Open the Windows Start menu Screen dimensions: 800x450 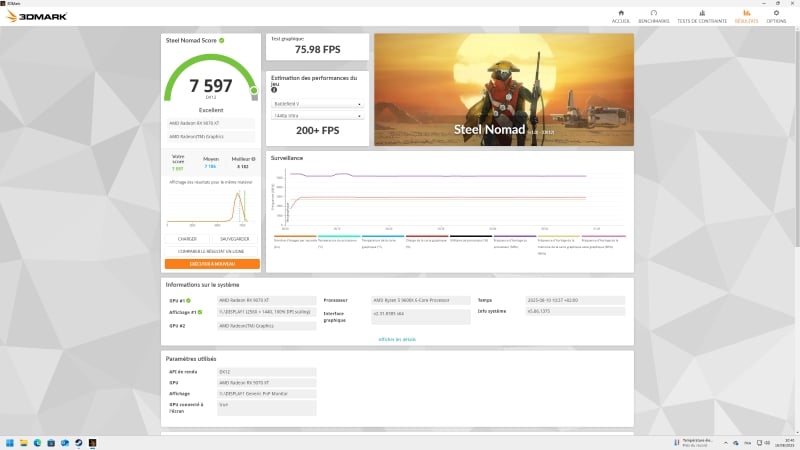click(x=10, y=443)
